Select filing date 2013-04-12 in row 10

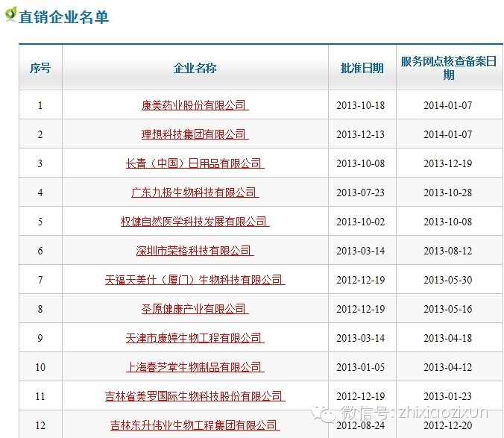tap(448, 367)
